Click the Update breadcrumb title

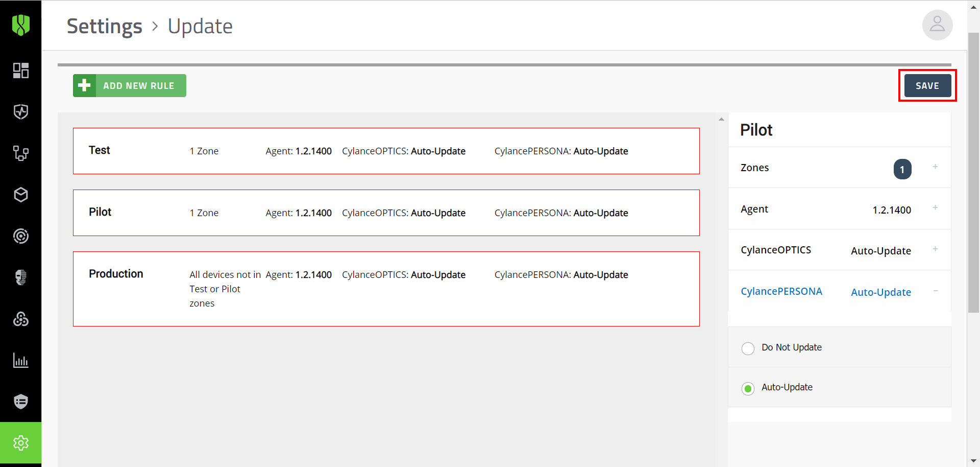pyautogui.click(x=200, y=27)
